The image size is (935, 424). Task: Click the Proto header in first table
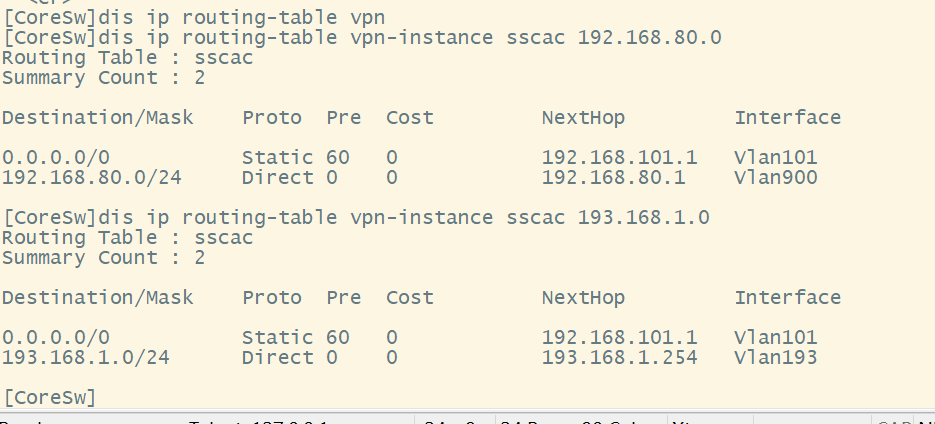271,118
